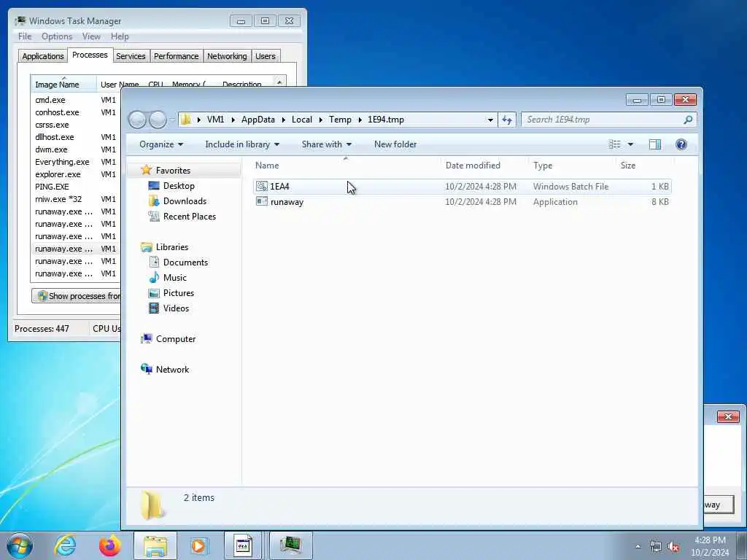Expand the Temp breadcrumb arrow
The image size is (747, 560).
coord(360,120)
